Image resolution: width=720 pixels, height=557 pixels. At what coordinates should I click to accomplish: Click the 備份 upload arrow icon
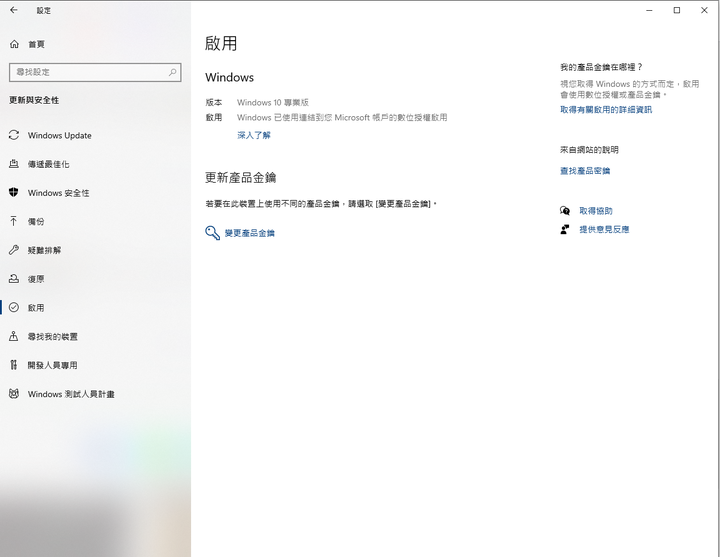14,221
